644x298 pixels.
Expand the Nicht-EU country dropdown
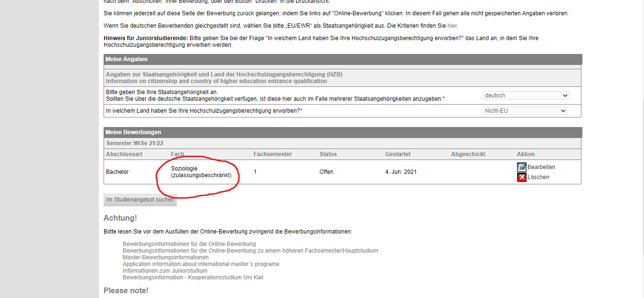tap(525, 111)
